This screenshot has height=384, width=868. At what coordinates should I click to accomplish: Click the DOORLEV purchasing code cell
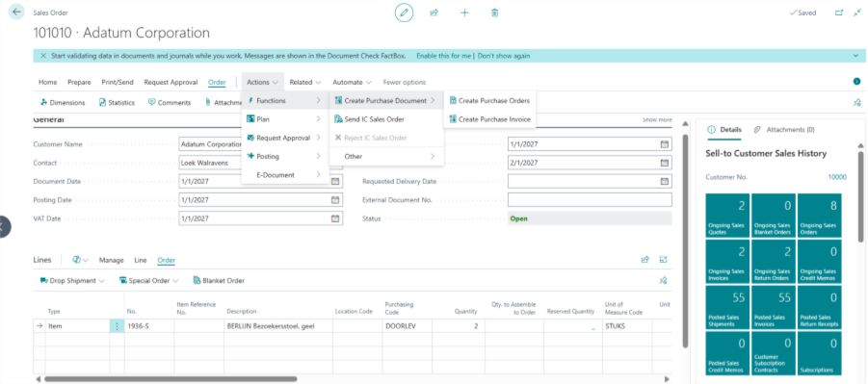tap(407, 326)
